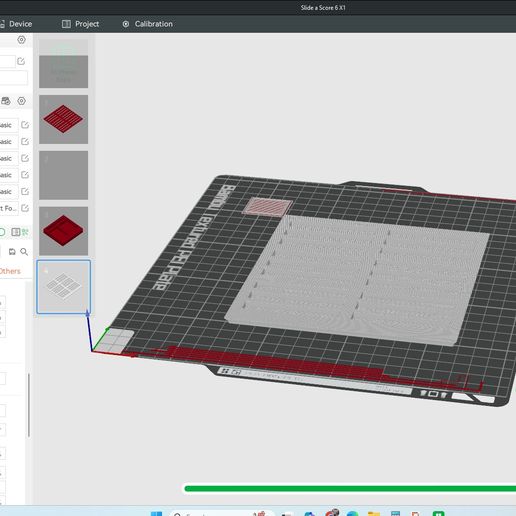516x516 pixels.
Task: Open File Explorer from the taskbar
Action: click(x=374, y=513)
